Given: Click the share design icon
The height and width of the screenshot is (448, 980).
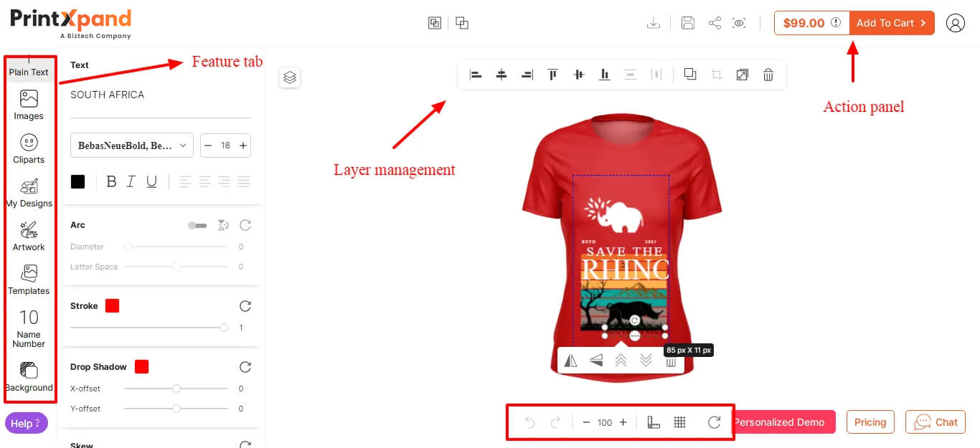Looking at the screenshot, I should tap(715, 23).
